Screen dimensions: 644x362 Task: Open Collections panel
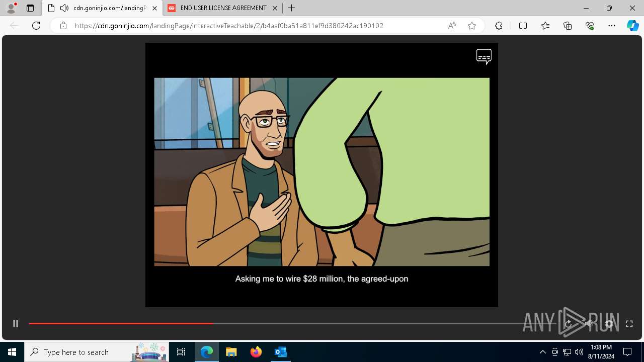pyautogui.click(x=568, y=26)
